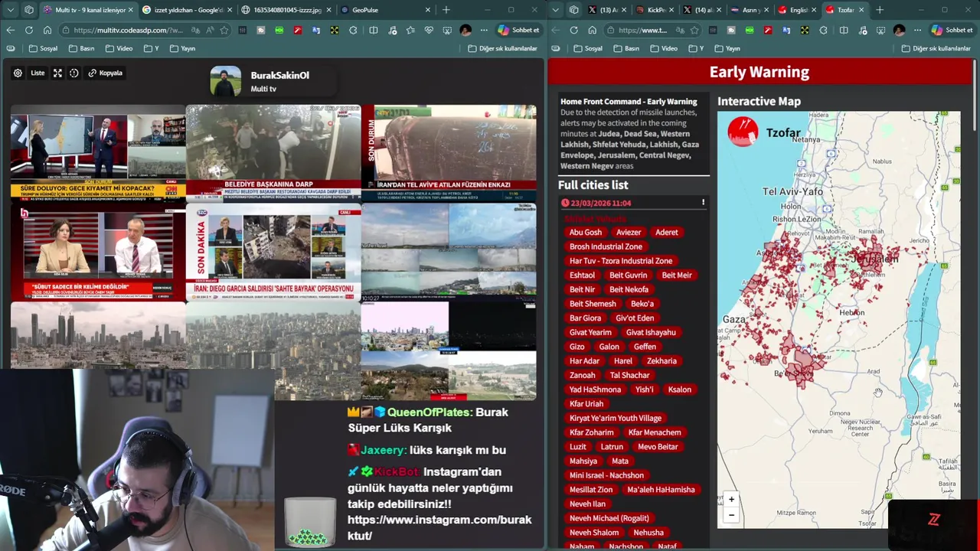Select Mevo Beitar city tag

658,447
